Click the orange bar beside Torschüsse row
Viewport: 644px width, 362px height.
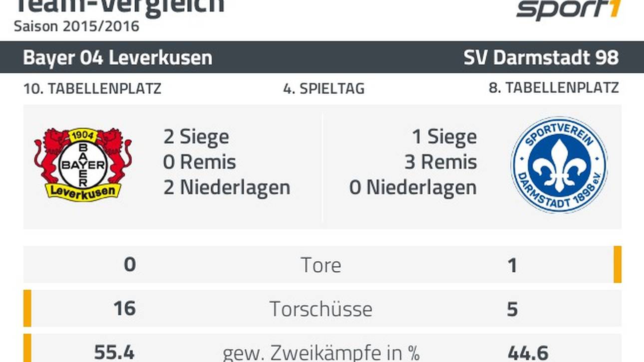27,308
